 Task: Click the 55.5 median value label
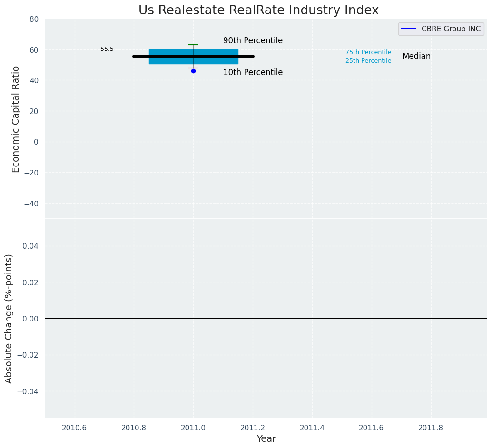107,49
